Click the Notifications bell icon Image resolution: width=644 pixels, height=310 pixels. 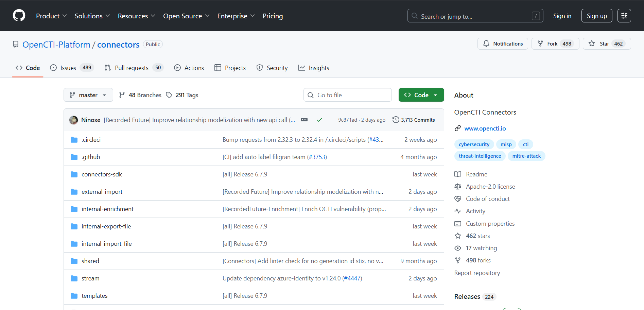(486, 44)
